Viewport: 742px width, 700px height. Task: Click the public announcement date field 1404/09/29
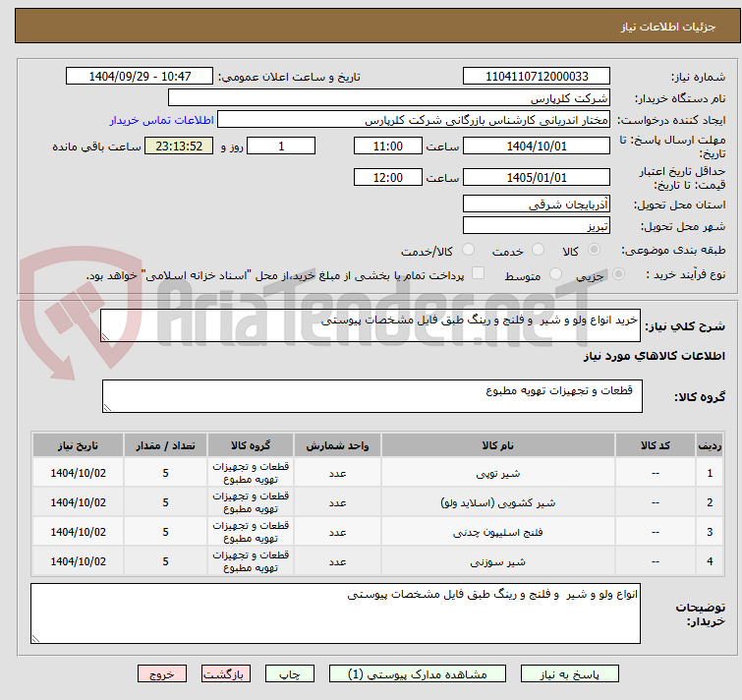click(140, 77)
